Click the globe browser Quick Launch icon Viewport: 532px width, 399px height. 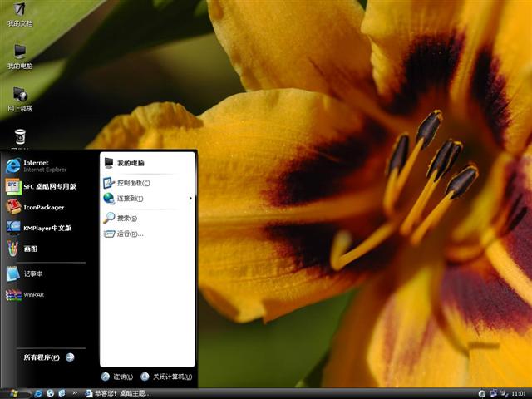[50, 393]
